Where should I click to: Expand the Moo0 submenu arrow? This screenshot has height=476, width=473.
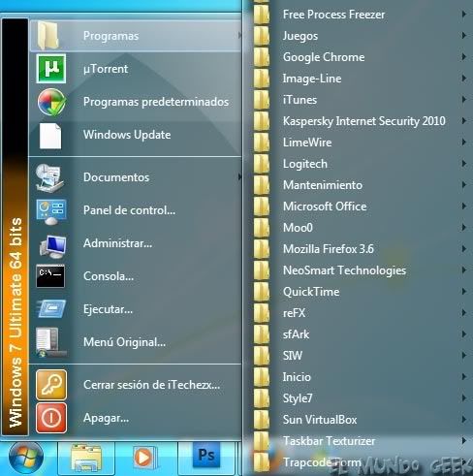(x=464, y=227)
